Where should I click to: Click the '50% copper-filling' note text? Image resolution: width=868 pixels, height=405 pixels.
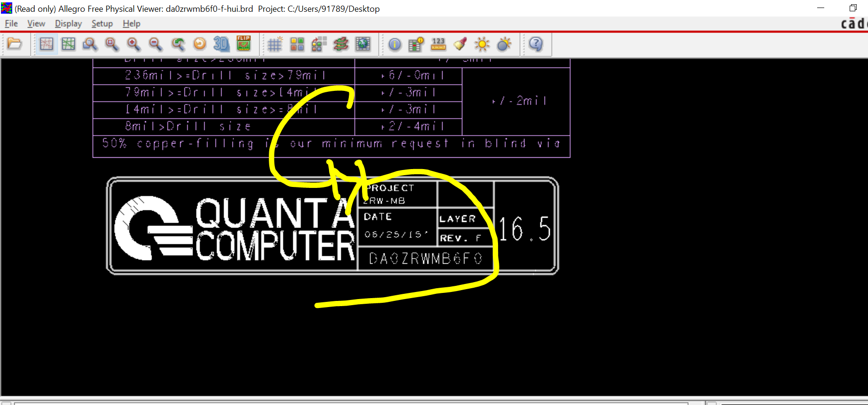(331, 143)
